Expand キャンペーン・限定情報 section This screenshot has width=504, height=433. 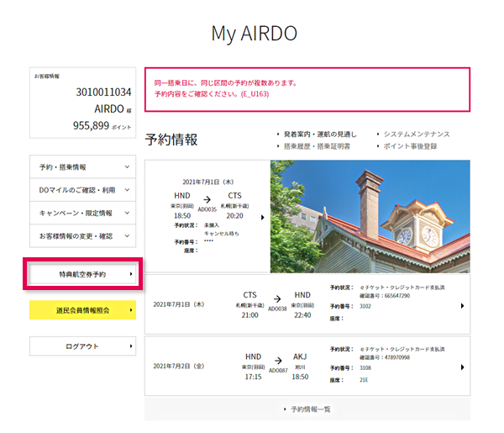[x=82, y=213]
